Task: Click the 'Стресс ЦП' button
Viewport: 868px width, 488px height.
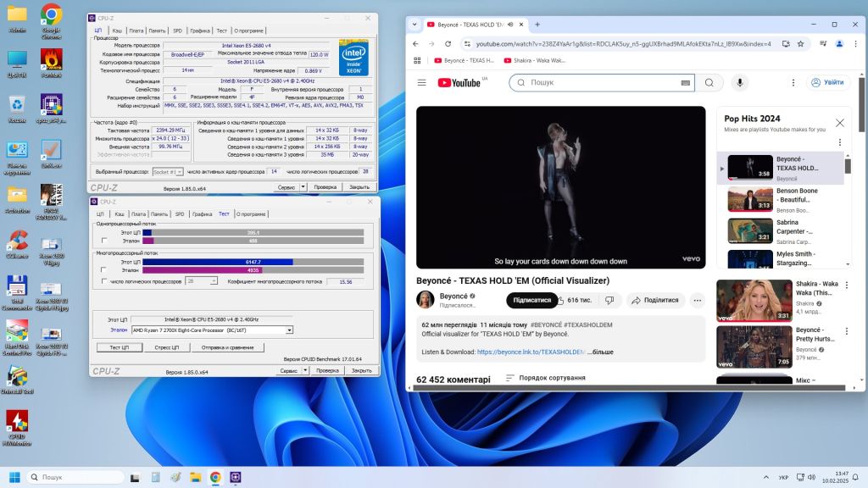Action: 167,347
